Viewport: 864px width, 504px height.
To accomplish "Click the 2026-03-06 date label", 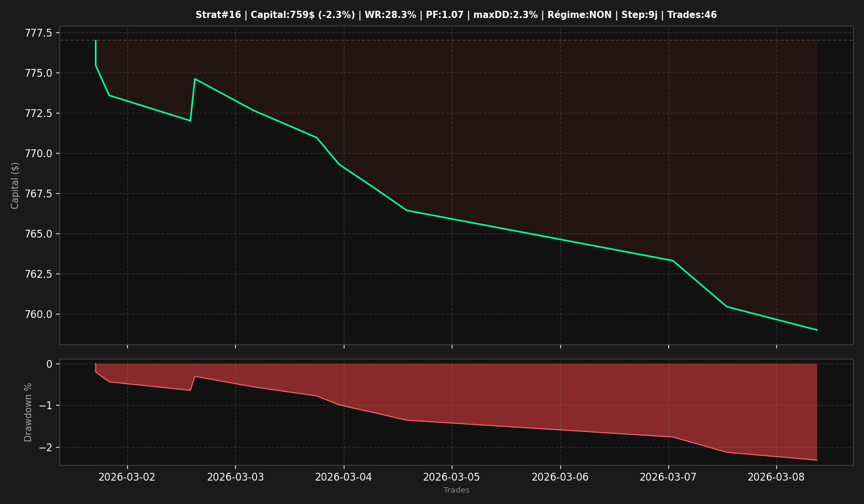I will pyautogui.click(x=560, y=477).
